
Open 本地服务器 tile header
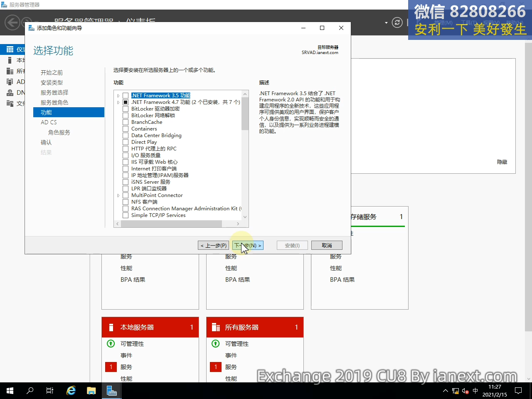coord(150,327)
